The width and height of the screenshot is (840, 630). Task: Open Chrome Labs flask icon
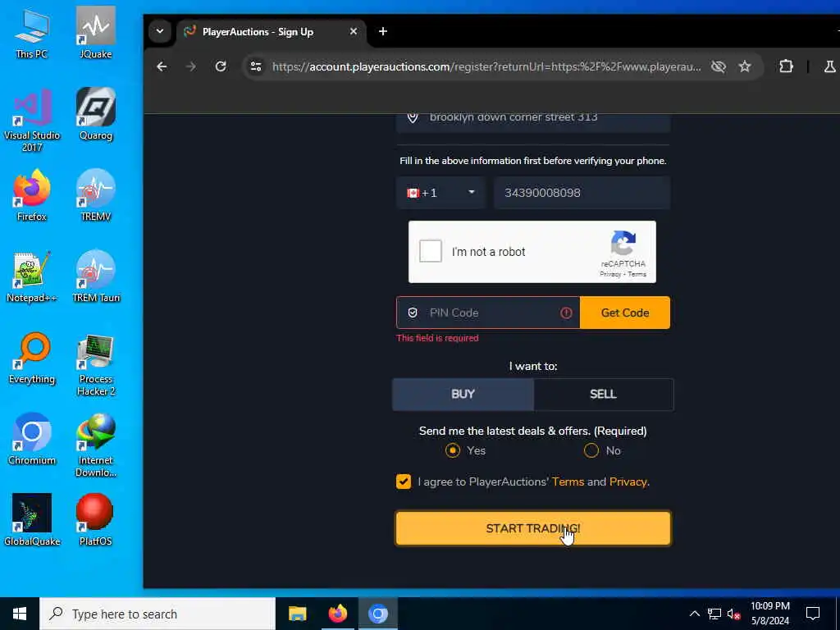coord(830,66)
